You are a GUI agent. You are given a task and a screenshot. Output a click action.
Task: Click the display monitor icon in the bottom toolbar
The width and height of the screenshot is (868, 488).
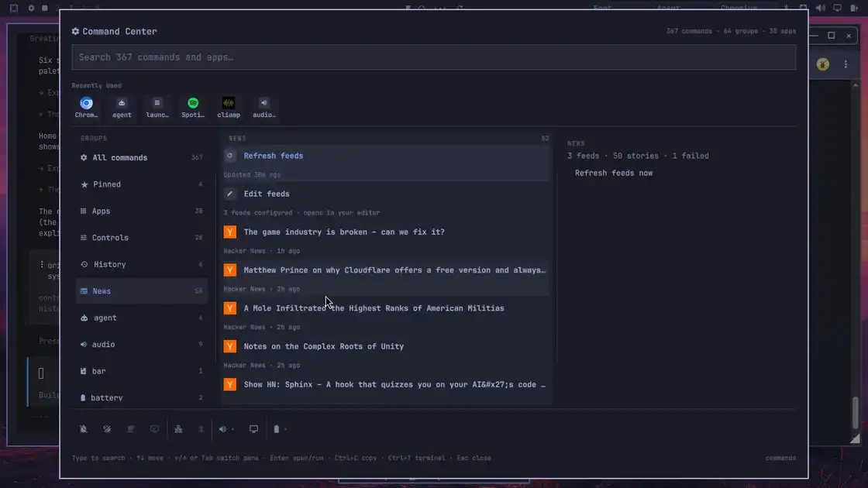253,429
